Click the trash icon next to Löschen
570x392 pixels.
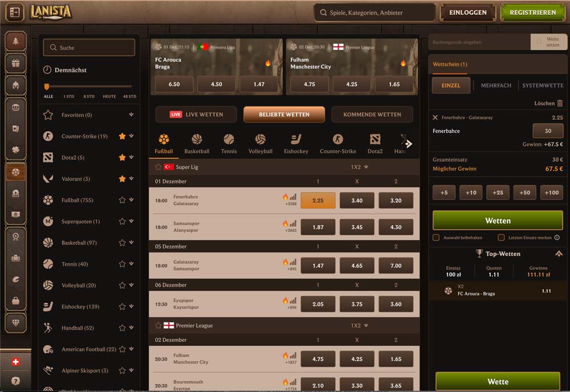coord(560,103)
